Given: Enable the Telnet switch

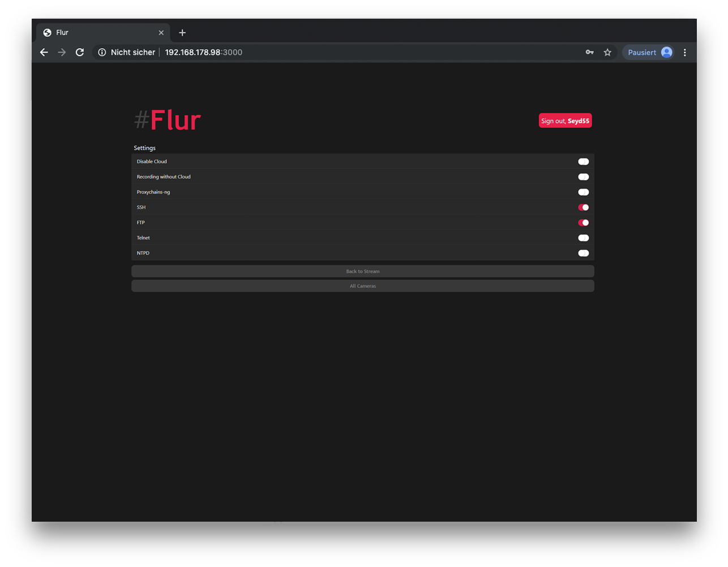Looking at the screenshot, I should click(x=584, y=238).
